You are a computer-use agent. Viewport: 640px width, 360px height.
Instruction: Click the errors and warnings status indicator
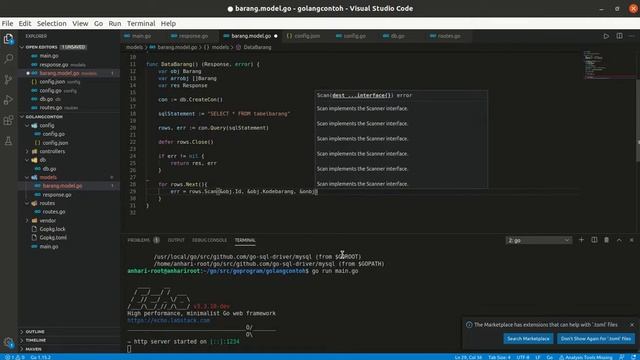coord(14,357)
